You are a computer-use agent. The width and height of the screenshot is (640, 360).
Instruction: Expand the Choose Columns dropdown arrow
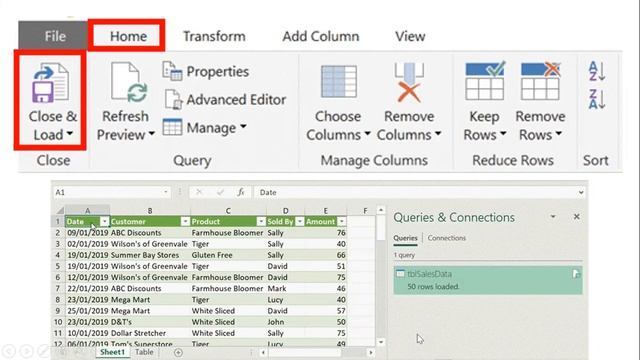(x=367, y=133)
